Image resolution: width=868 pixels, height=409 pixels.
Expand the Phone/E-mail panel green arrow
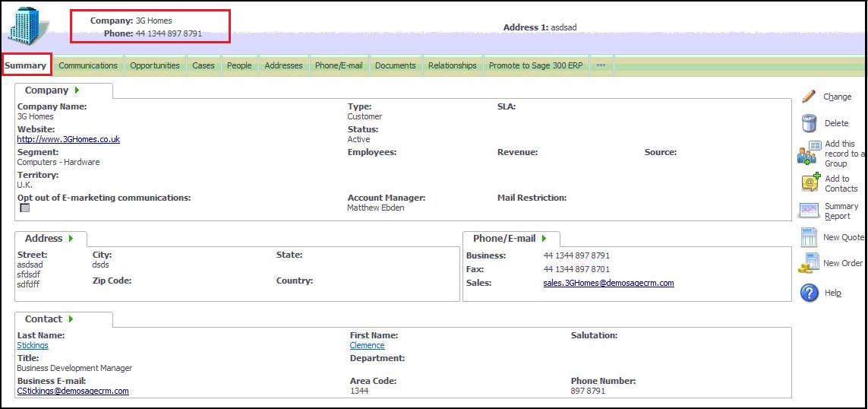(544, 238)
